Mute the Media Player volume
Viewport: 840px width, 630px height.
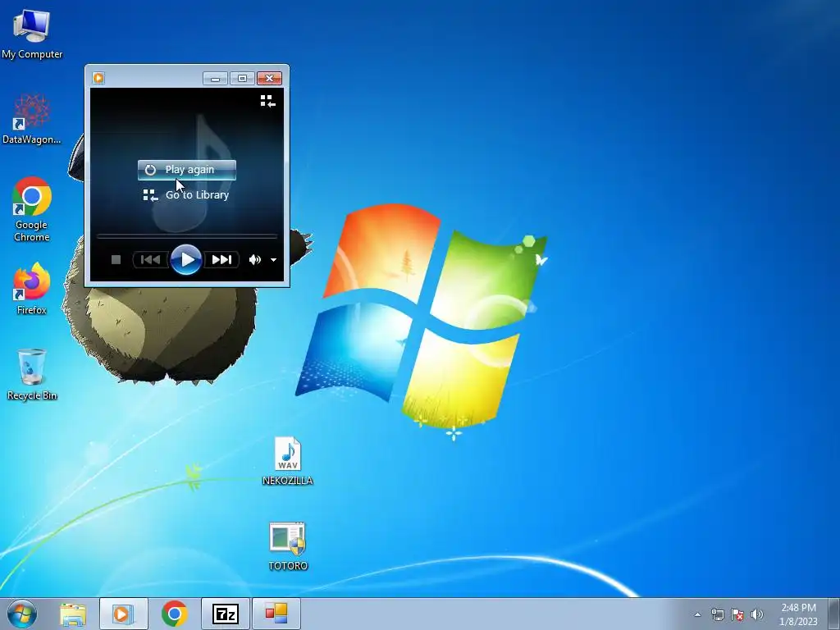click(254, 260)
